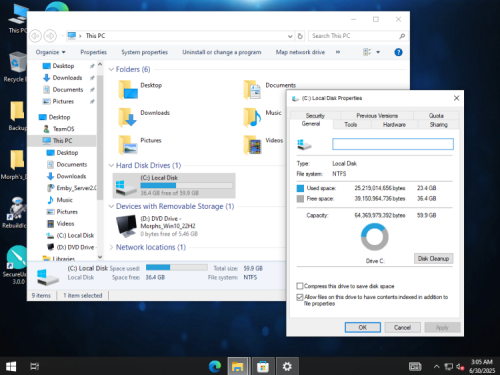Open Microsoft Store from the taskbar
Image resolution: width=500 pixels, height=375 pixels.
click(263, 367)
